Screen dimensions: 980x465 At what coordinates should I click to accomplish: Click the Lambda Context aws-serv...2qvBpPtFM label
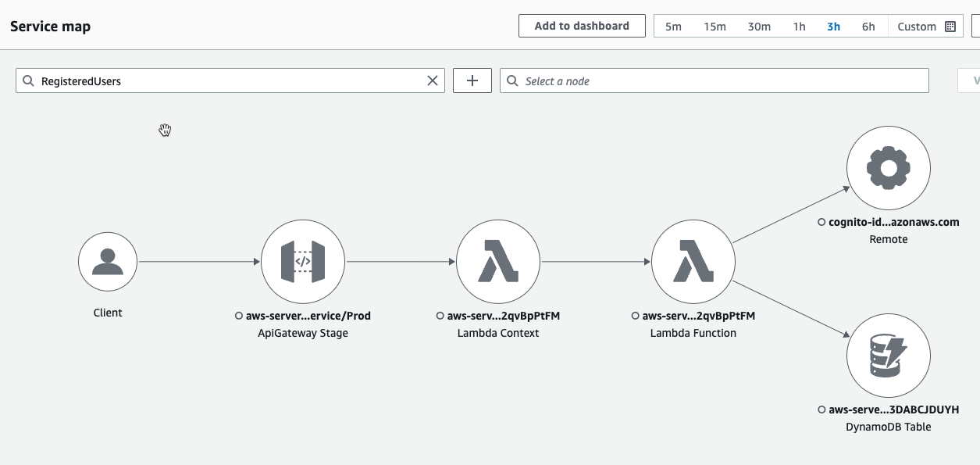click(x=504, y=316)
